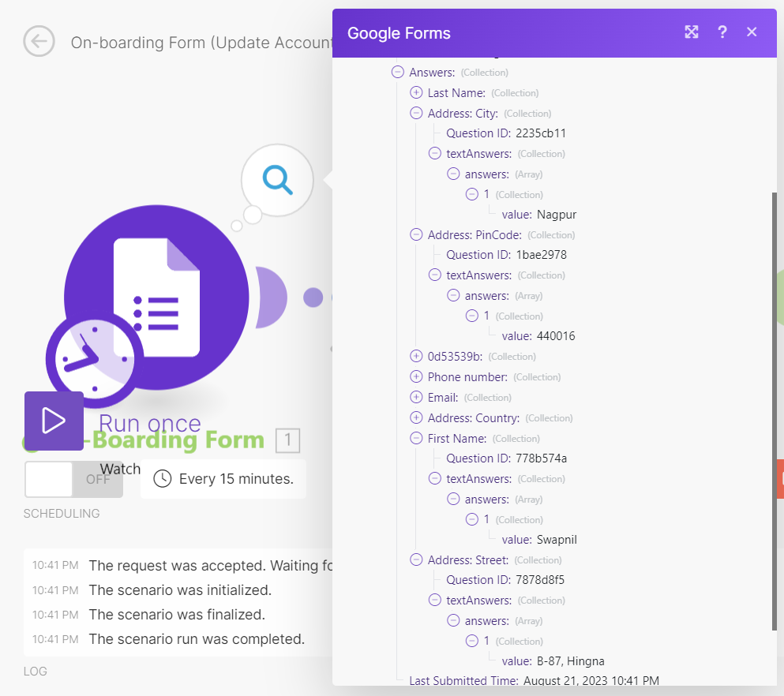
Task: Click log entry 'The scenario was initialized.'
Action: pos(180,590)
